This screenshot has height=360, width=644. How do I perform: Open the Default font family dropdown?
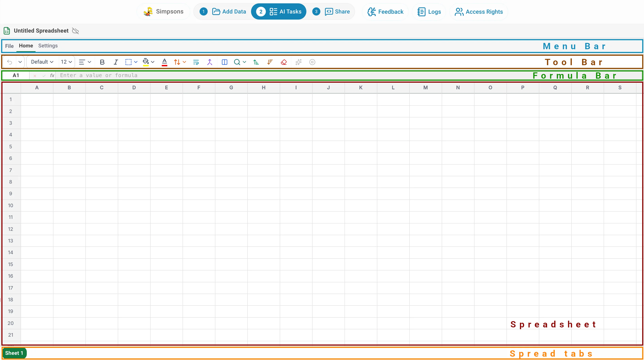[42, 62]
